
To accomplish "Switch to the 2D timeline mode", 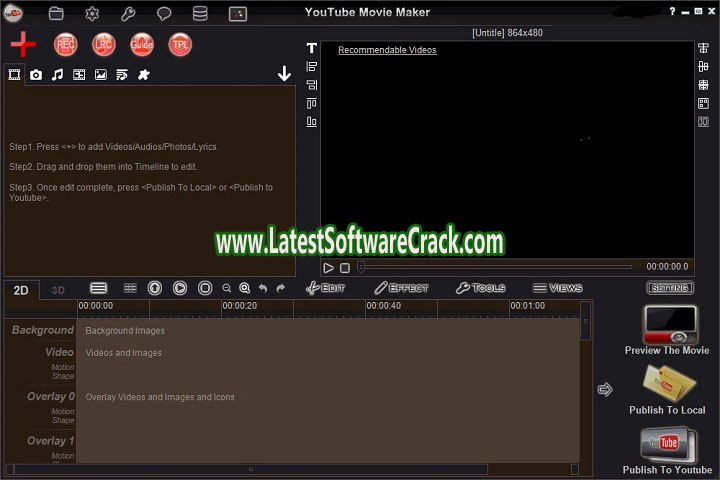I will click(21, 290).
